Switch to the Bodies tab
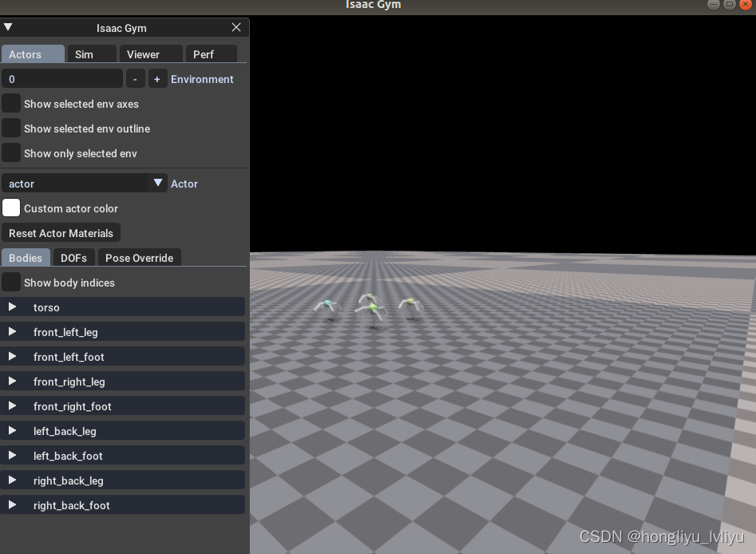Screen dimensions: 756x554 click(x=26, y=258)
